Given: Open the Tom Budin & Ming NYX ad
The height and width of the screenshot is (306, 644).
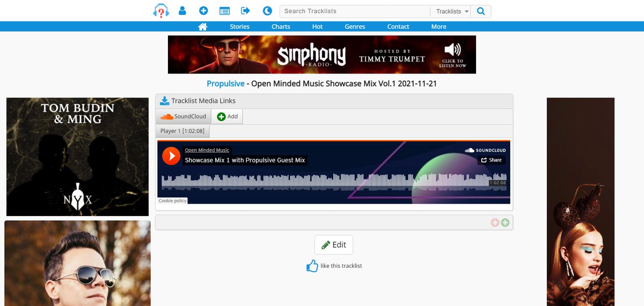Looking at the screenshot, I should pyautogui.click(x=77, y=156).
